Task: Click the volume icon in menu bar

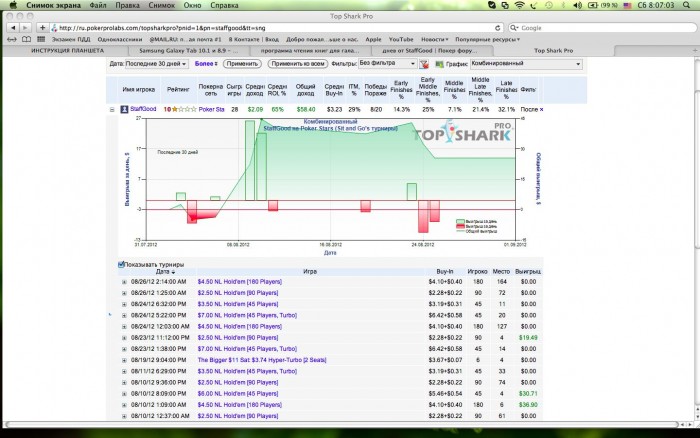Action: click(x=577, y=5)
